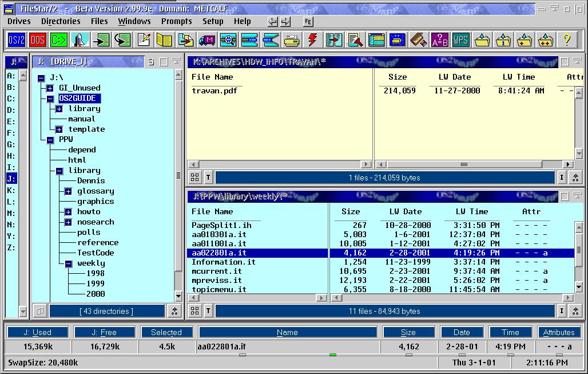
Task: Click down arrow of directory tree scrollbar
Action: tap(178, 296)
